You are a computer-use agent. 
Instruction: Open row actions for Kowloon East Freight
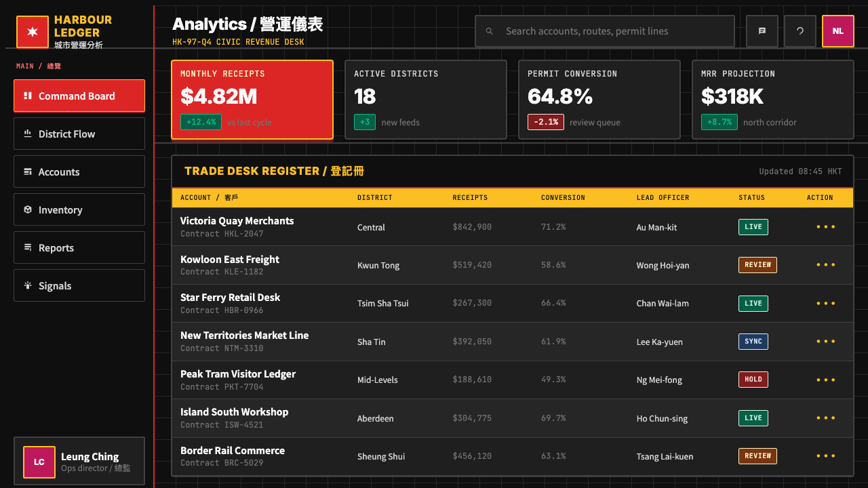tap(826, 265)
